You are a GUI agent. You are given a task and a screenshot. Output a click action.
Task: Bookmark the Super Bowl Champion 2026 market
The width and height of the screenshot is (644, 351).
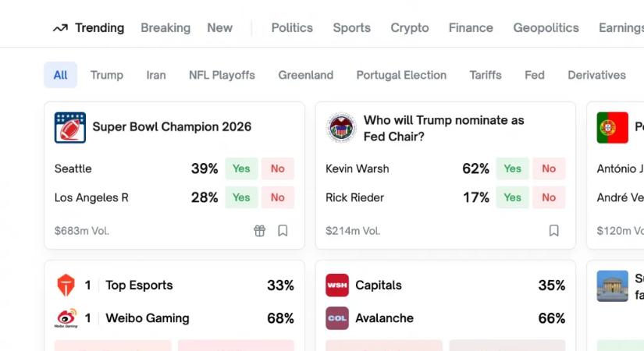(283, 231)
